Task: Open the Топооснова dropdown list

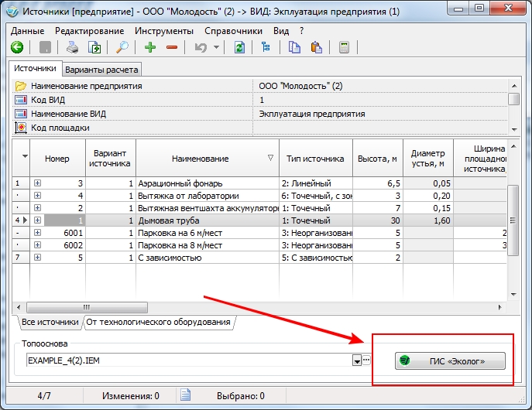Action: coord(356,360)
